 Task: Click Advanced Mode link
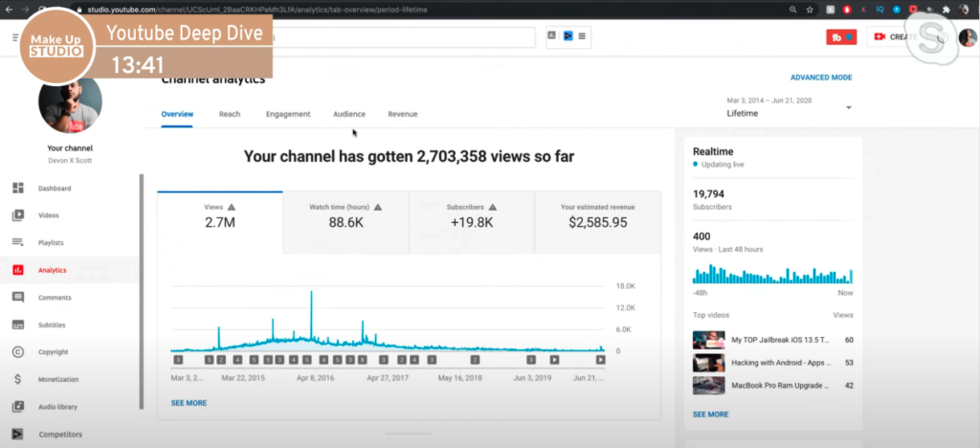pos(820,78)
